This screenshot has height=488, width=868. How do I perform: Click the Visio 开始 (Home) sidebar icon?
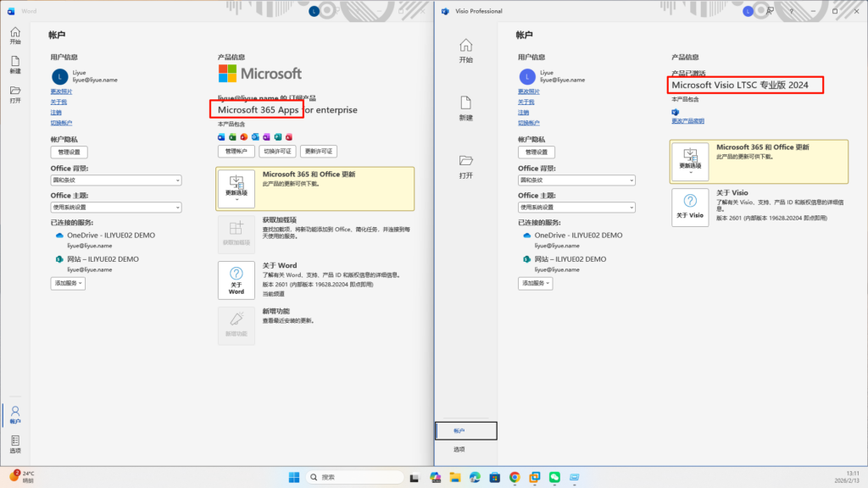(x=465, y=50)
